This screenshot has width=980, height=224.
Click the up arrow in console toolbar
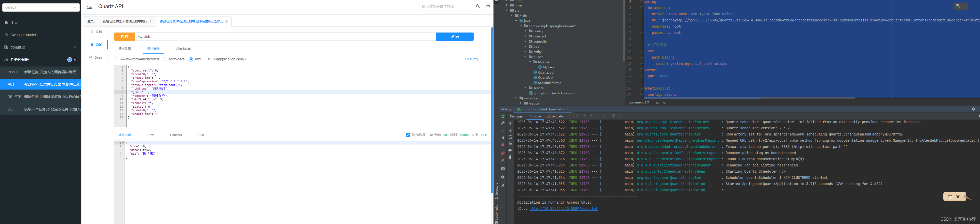510,124
